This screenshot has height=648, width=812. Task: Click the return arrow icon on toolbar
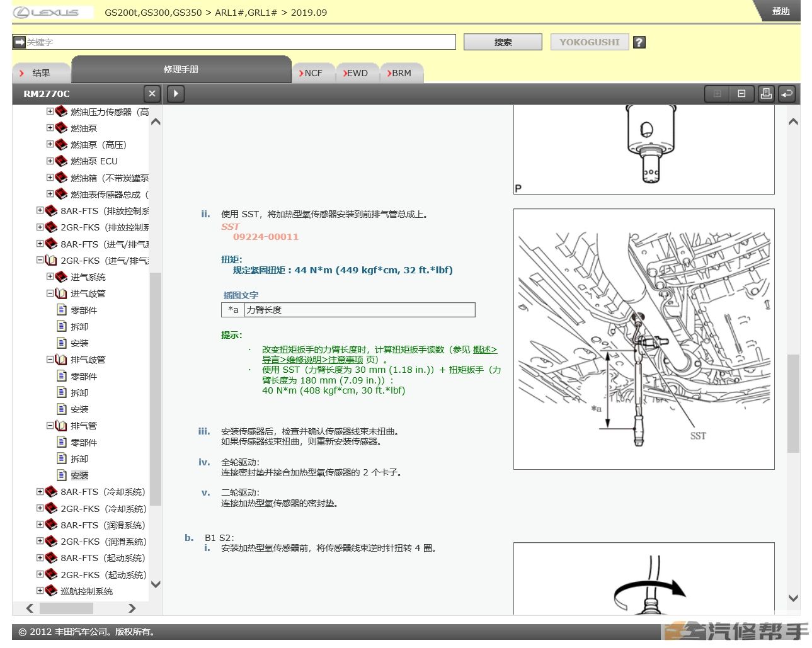coord(786,93)
